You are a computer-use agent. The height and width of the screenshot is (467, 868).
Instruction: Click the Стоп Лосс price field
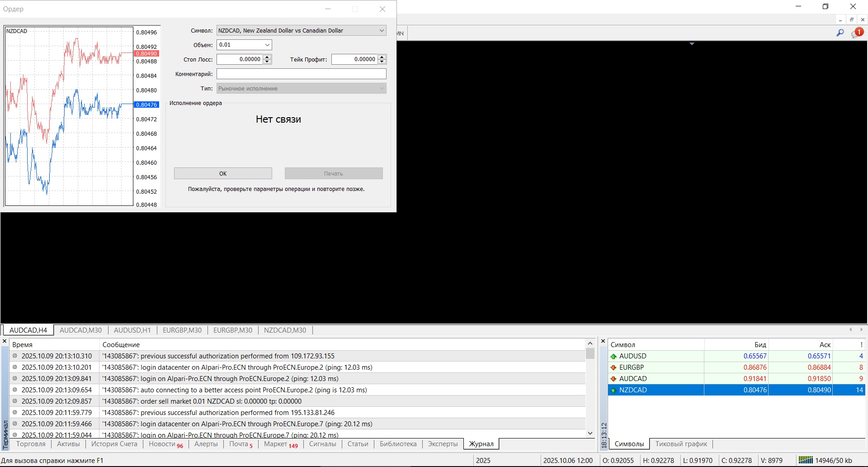coord(240,59)
